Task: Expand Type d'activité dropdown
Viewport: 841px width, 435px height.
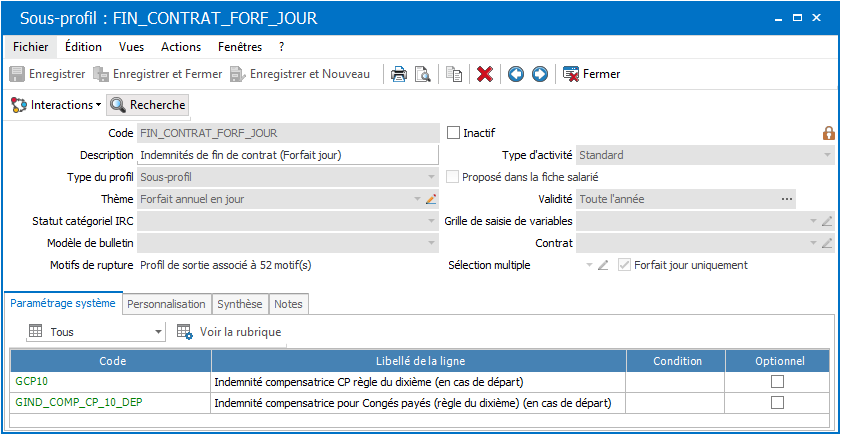Action: coord(827,155)
